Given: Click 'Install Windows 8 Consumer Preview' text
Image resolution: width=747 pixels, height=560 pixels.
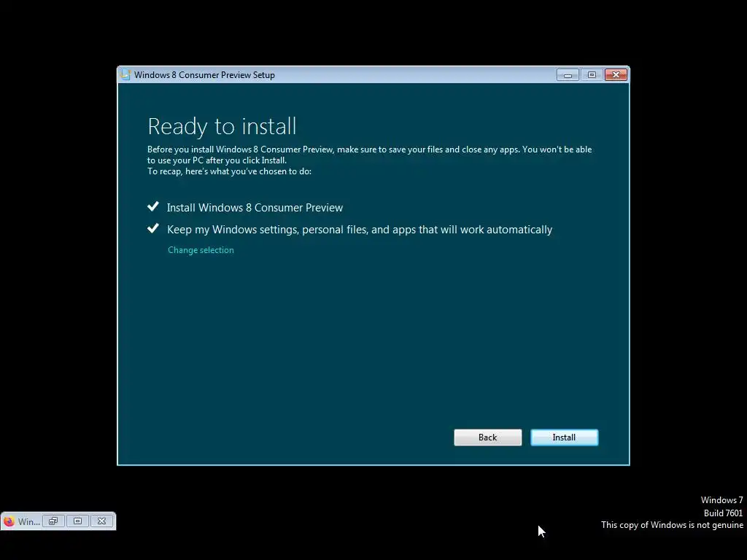Looking at the screenshot, I should (255, 208).
